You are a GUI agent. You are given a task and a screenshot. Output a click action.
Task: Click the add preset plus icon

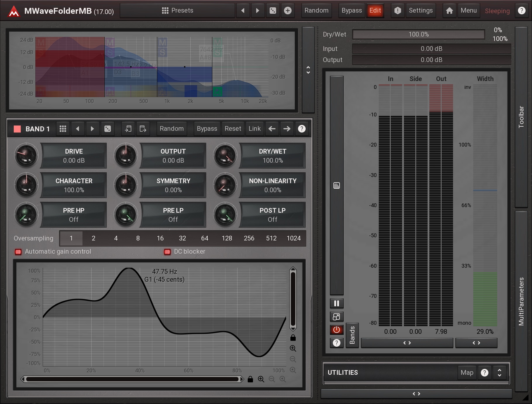[x=288, y=11]
